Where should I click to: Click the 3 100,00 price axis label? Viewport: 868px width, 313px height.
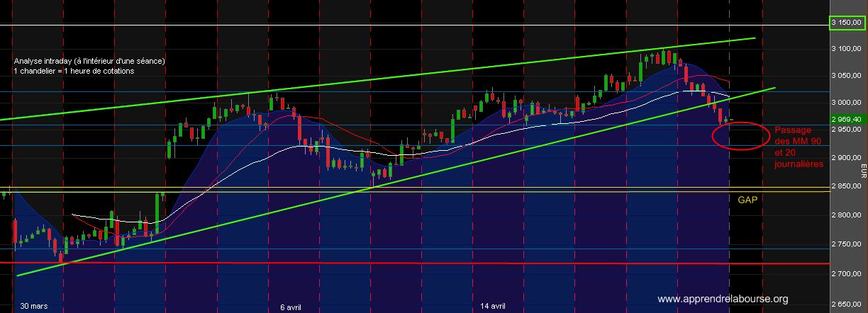pos(847,49)
